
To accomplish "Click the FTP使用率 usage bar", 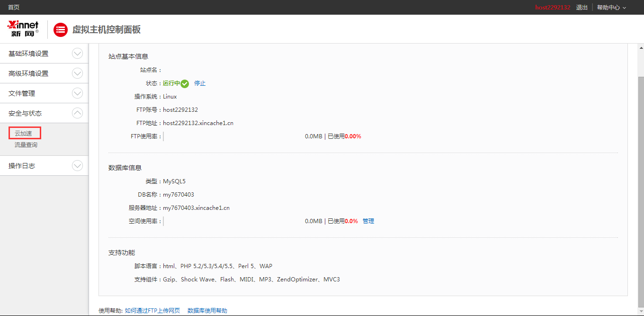I will [233, 136].
